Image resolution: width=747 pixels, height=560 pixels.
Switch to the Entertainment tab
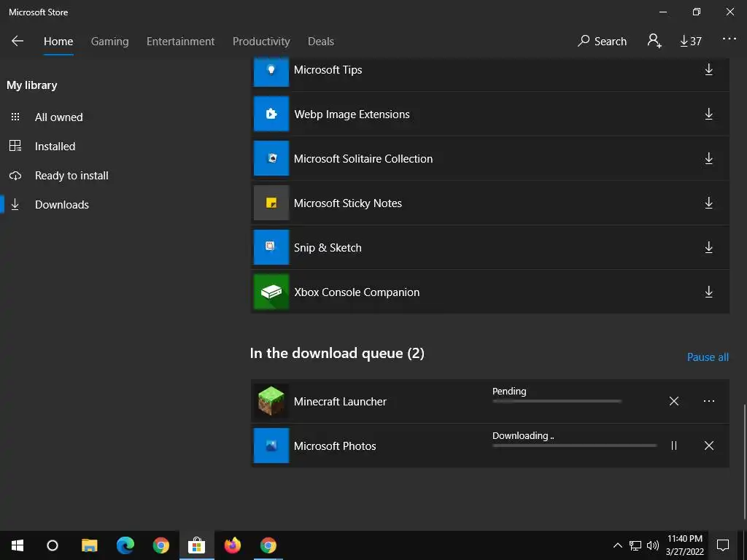point(180,42)
